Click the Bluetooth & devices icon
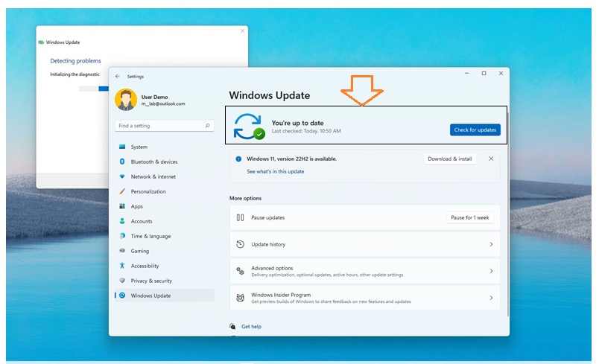Image resolution: width=599 pixels, height=364 pixels. 122,162
